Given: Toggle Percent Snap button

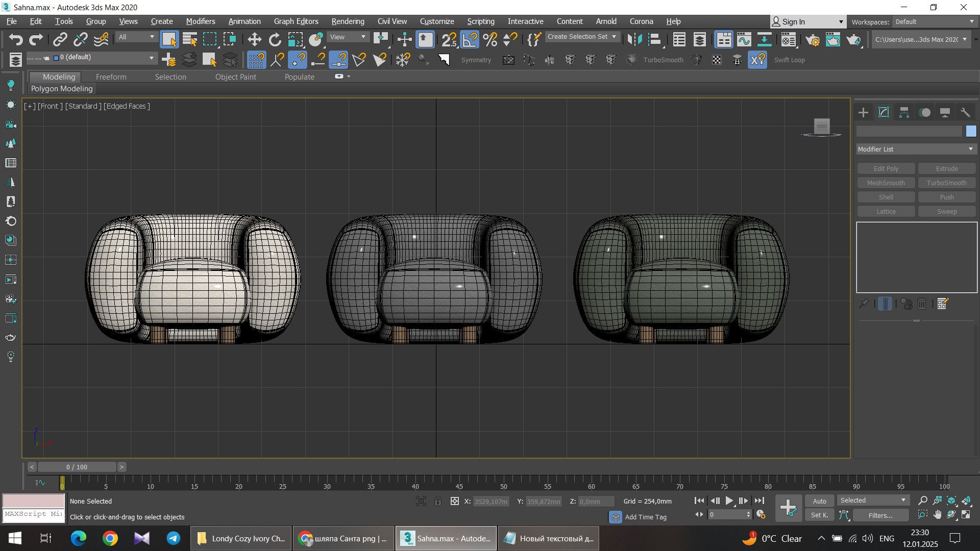Looking at the screenshot, I should [490, 39].
